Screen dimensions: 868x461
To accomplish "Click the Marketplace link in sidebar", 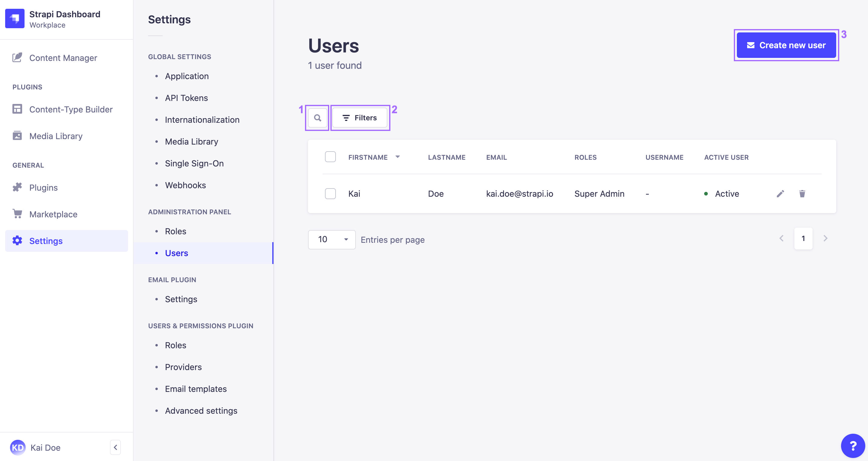I will point(53,214).
